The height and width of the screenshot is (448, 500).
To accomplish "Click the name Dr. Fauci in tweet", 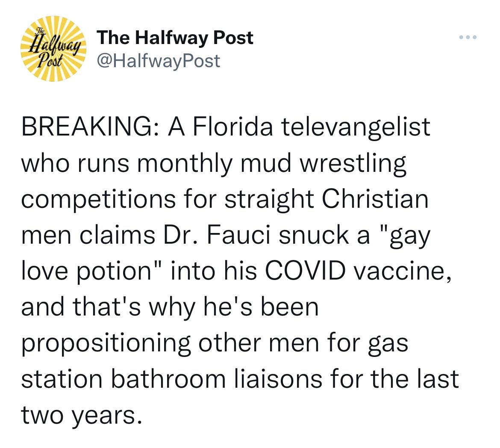I will 218,235.
